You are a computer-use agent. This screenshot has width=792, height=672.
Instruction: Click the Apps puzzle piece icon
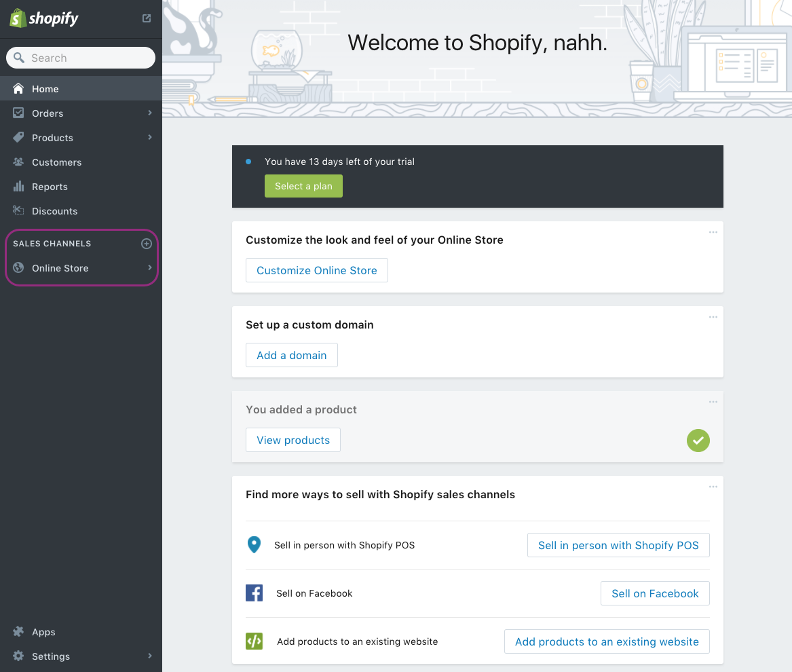click(x=18, y=631)
